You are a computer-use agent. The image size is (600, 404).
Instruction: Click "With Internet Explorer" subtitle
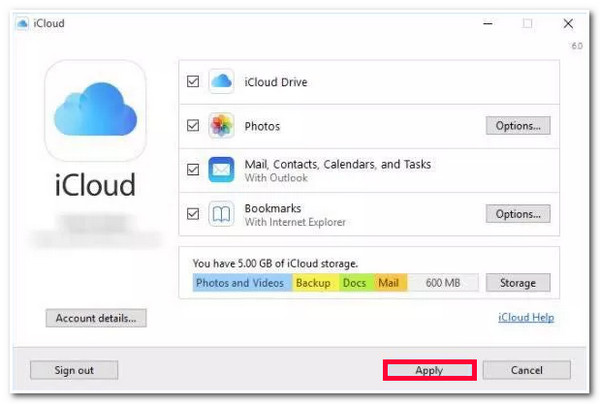pyautogui.click(x=295, y=222)
